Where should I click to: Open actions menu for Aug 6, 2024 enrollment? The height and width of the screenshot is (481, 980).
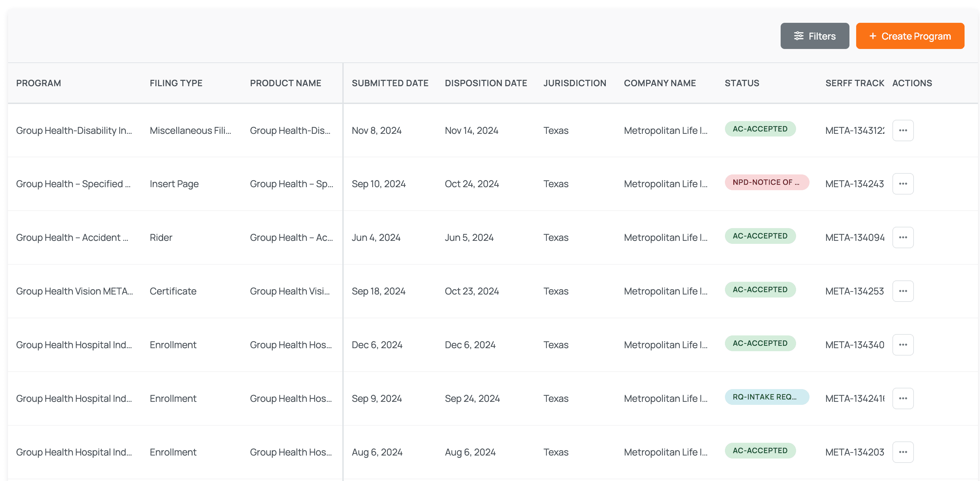[x=903, y=452]
